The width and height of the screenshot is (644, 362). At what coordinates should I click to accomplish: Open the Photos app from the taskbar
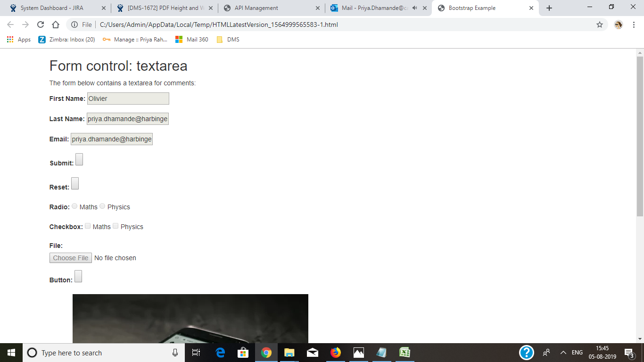tap(359, 353)
